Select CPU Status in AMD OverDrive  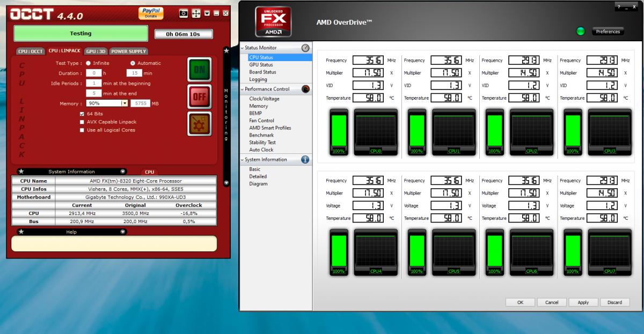(261, 57)
